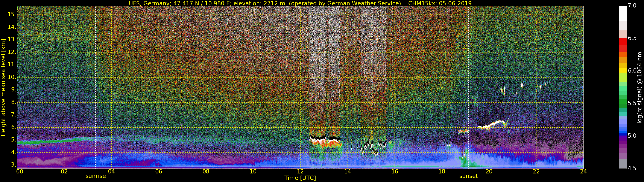
Task: Click time tick '10' on the time axis
Action: [253, 172]
